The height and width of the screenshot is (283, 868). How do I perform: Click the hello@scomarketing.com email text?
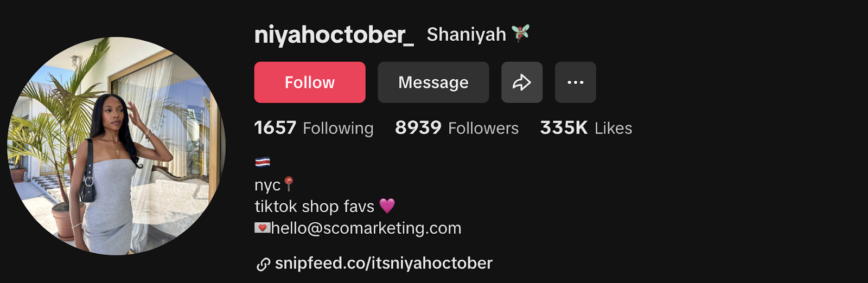366,228
